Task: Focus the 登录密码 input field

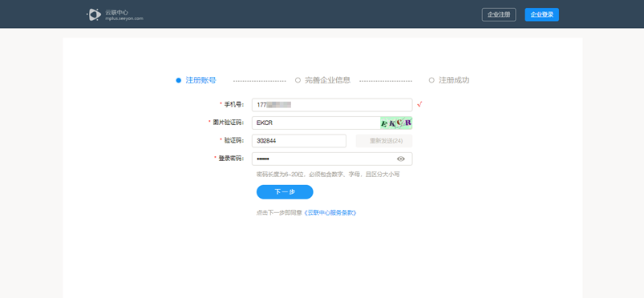Action: pos(332,159)
